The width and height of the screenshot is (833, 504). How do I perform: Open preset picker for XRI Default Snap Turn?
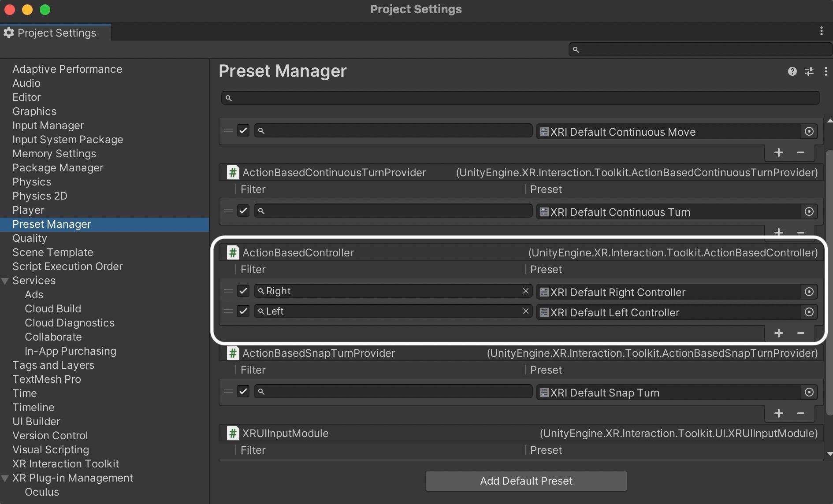(x=809, y=392)
